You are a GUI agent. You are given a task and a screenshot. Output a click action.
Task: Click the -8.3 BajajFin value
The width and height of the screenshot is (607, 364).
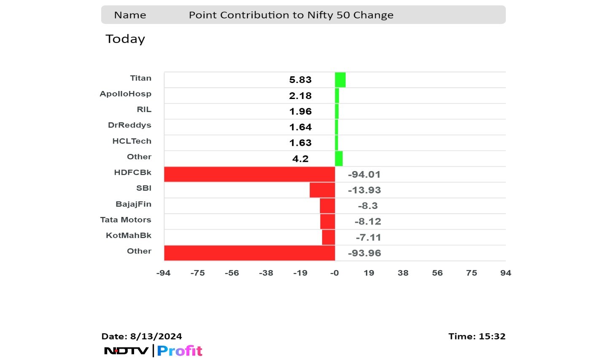(368, 206)
